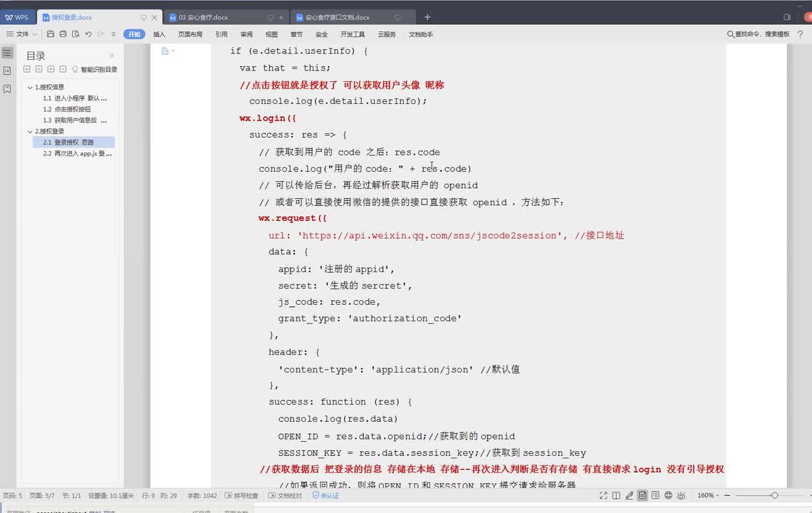Screen dimensions: 812x513
Task: Close the 授权登录.docx tab
Action: [154, 18]
